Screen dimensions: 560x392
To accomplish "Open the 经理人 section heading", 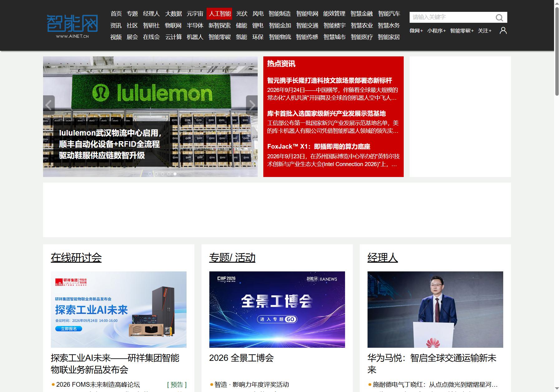I will (382, 258).
